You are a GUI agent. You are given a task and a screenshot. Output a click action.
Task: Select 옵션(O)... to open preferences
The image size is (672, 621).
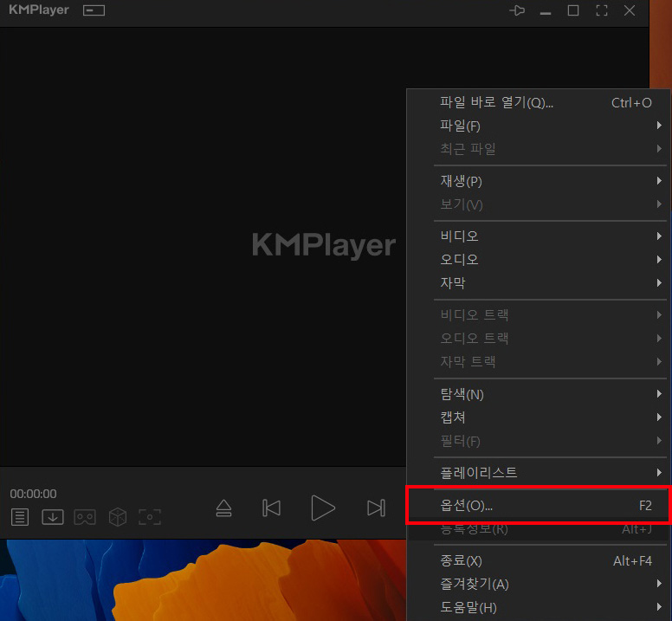point(538,506)
